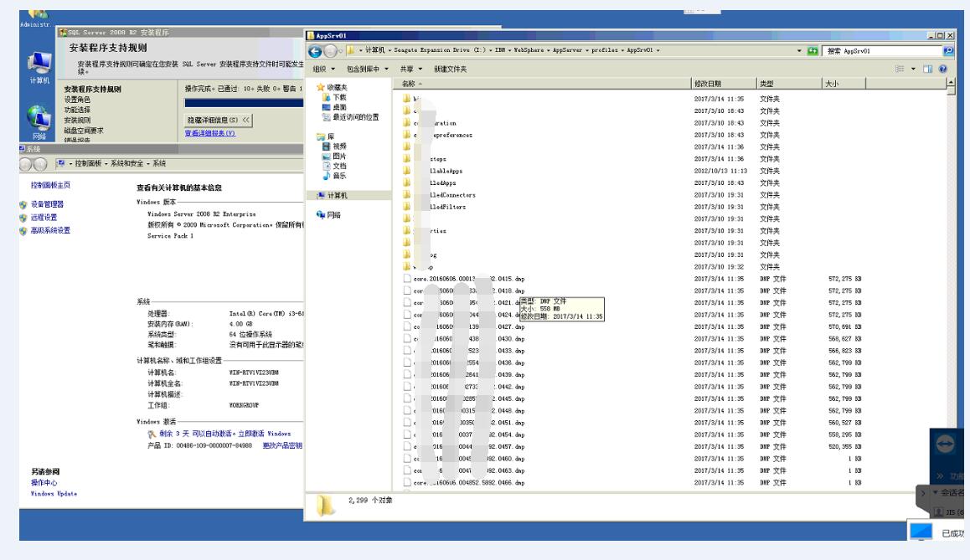Click 更改产品密钥 link
Image resolution: width=970 pixels, height=560 pixels.
pos(282,445)
